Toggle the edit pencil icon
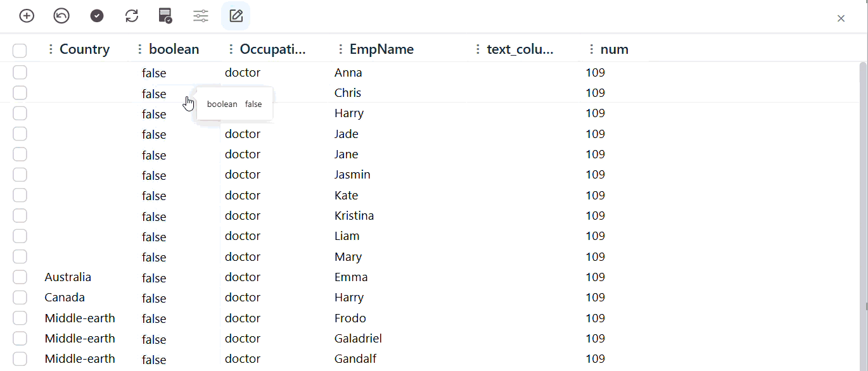Screen dimensions: 868x371 pyautogui.click(x=236, y=16)
